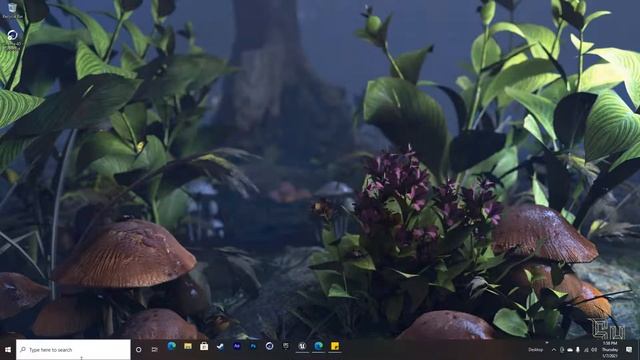640x360 pixels.
Task: Click the microphone tray icon
Action: (x=578, y=350)
